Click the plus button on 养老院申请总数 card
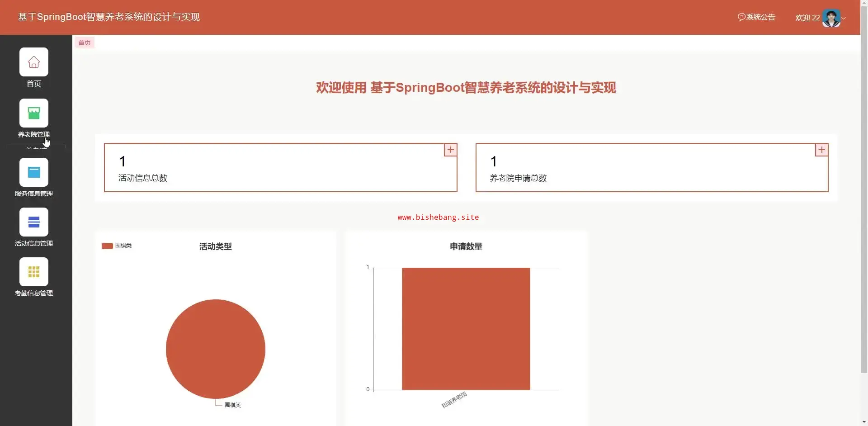The width and height of the screenshot is (868, 426). coord(822,150)
